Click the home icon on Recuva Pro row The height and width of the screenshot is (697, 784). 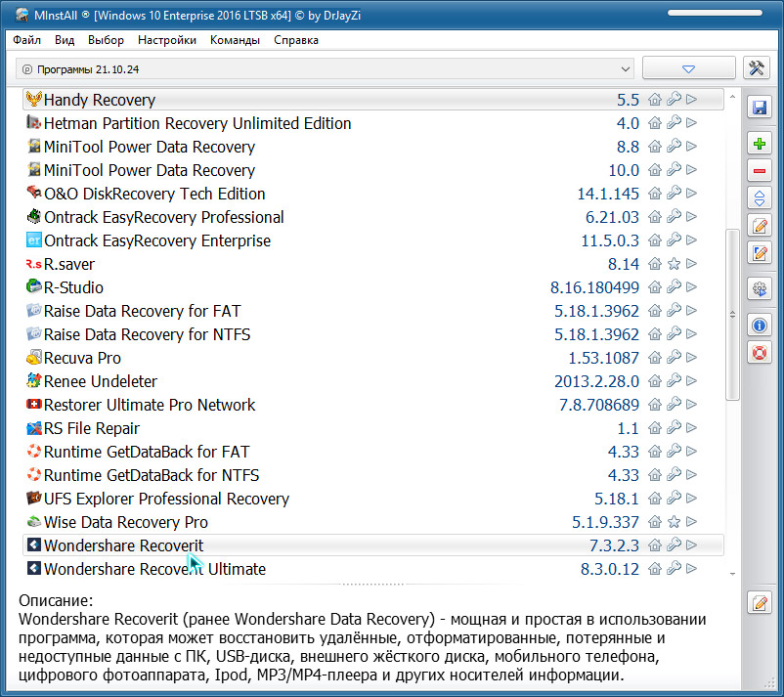655,358
